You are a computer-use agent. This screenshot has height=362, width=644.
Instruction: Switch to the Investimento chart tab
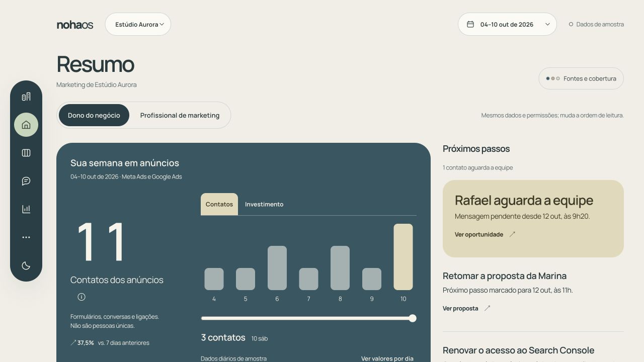point(264,204)
